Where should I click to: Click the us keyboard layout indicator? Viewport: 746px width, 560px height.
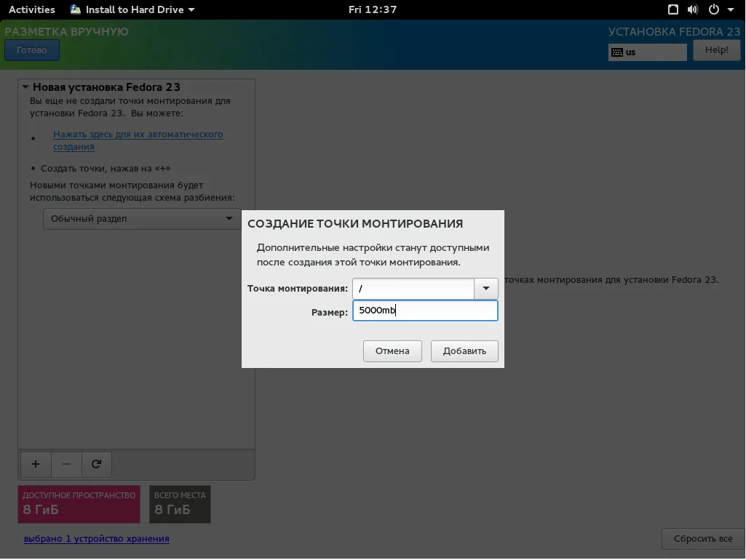647,52
